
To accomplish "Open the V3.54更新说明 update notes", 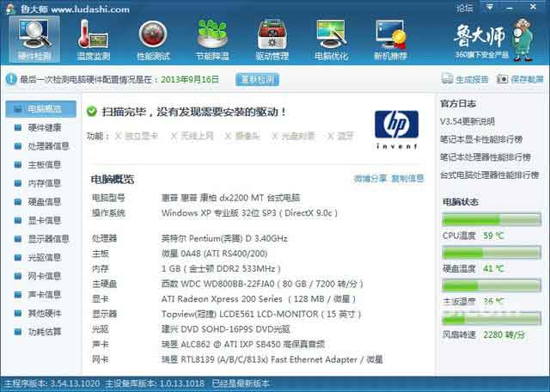I will point(467,120).
